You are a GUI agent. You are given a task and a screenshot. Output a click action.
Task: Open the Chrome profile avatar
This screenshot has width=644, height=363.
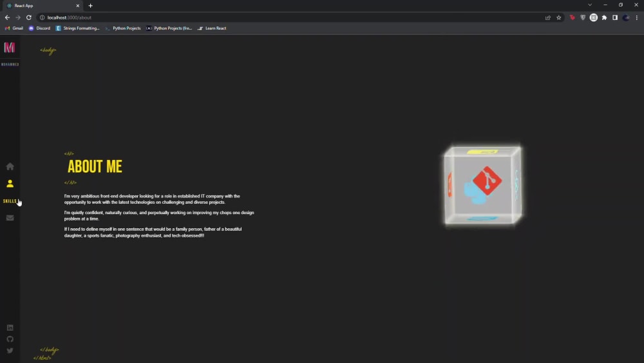(x=626, y=17)
